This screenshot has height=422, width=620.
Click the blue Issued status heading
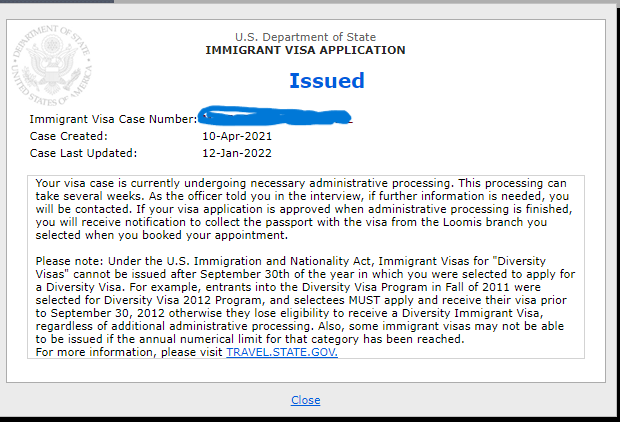pos(327,81)
